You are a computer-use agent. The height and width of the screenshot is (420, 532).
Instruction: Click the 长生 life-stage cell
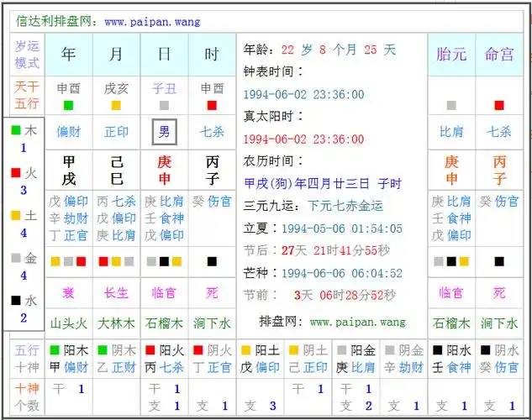(116, 293)
